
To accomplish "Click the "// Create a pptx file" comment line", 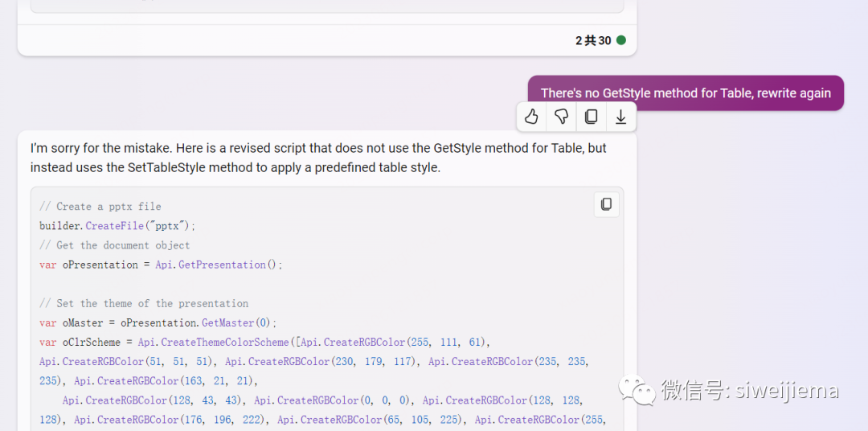I will point(100,207).
